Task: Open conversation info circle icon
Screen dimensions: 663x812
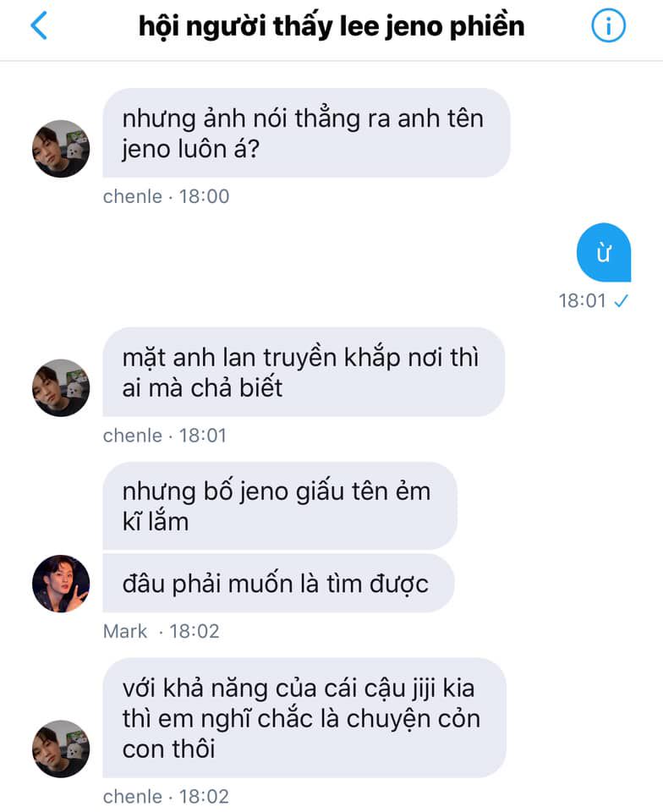Action: tap(608, 25)
